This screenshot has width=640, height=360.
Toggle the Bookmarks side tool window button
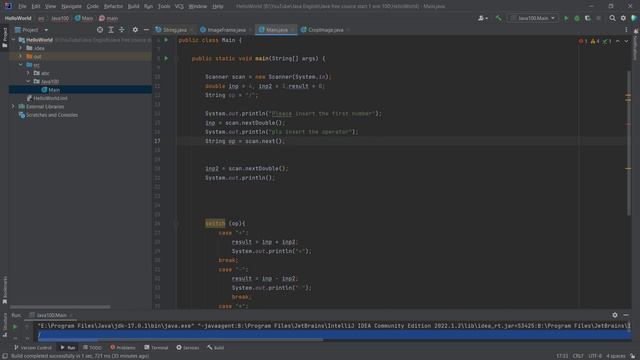click(4, 290)
